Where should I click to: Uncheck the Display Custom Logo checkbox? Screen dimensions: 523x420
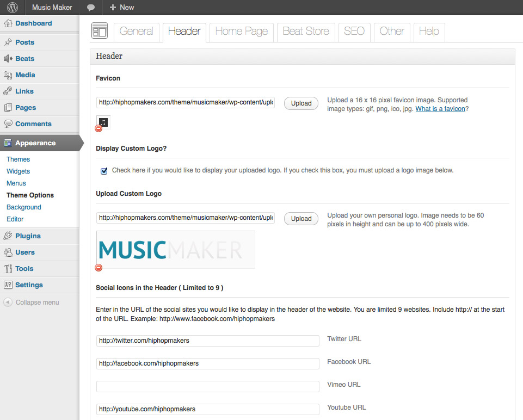click(104, 171)
